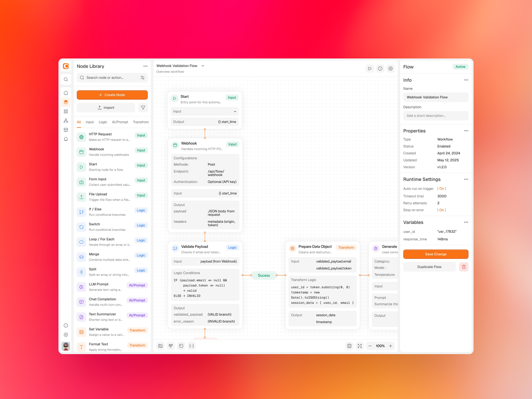Click the funnel filter button
This screenshot has height=399, width=532.
coord(143,108)
